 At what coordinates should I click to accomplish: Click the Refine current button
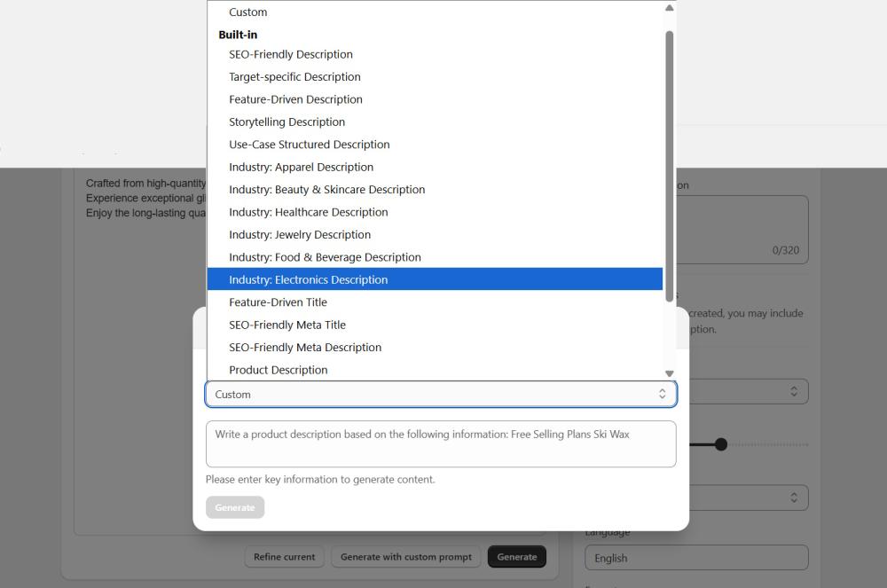(284, 557)
